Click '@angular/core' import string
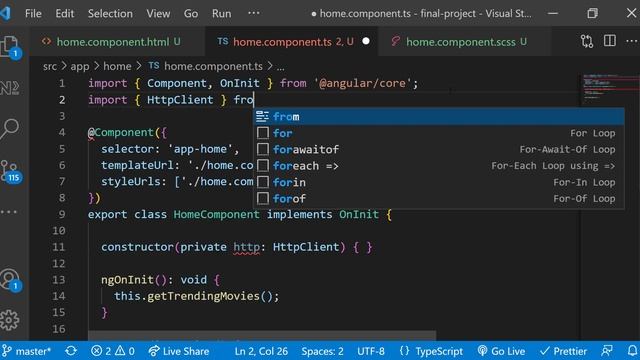Screen dimensions: 640x360 (362, 83)
